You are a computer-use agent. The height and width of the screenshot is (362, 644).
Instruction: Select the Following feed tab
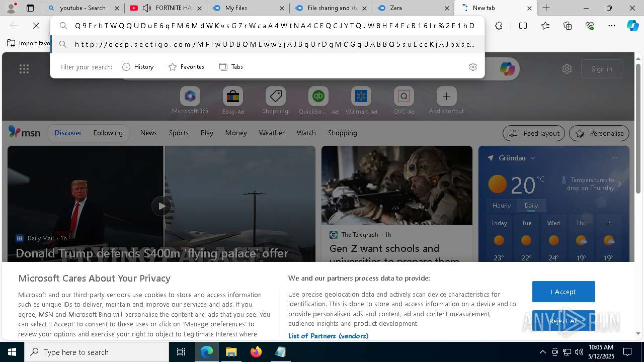coord(108,133)
